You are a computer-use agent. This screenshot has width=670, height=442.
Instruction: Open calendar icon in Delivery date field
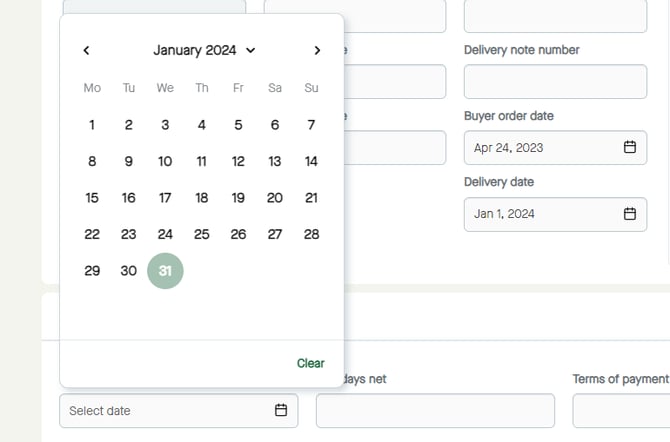click(630, 213)
